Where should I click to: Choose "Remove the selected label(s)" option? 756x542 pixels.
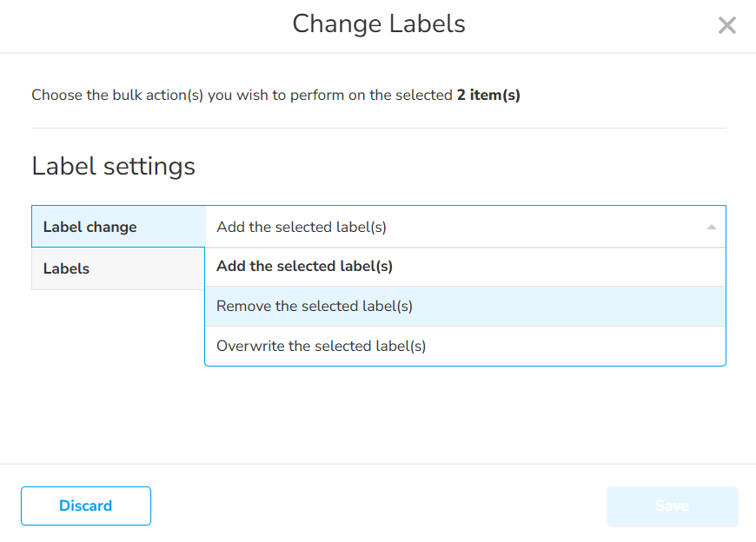[x=314, y=307]
